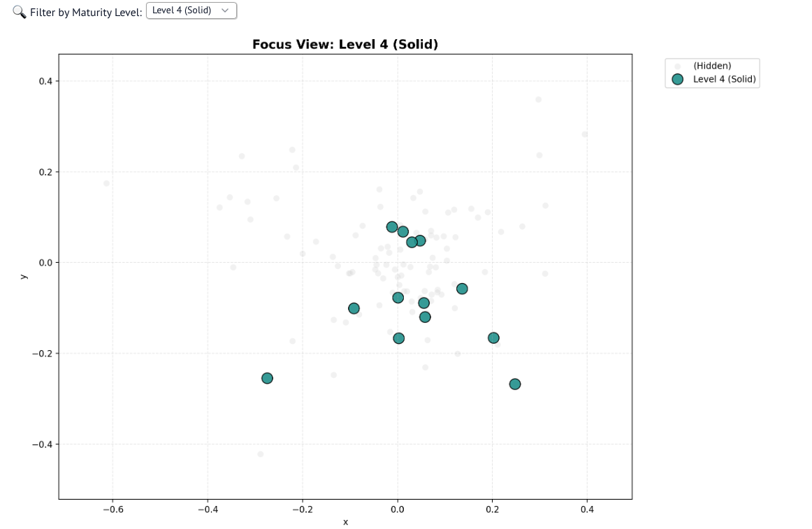Click the teal point near x=0.2, y=-0.17

coord(493,338)
